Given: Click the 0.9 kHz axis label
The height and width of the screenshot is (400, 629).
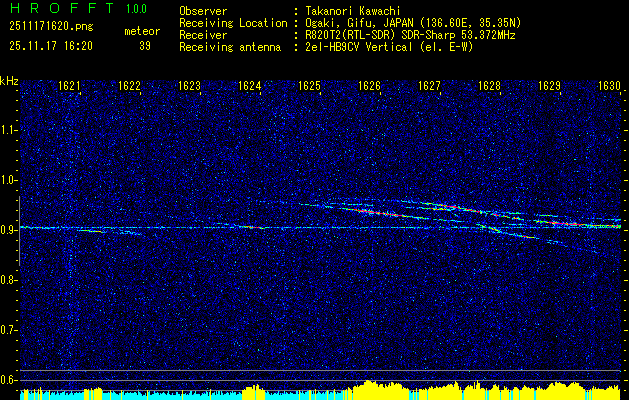Looking at the screenshot, I should pos(9,230).
